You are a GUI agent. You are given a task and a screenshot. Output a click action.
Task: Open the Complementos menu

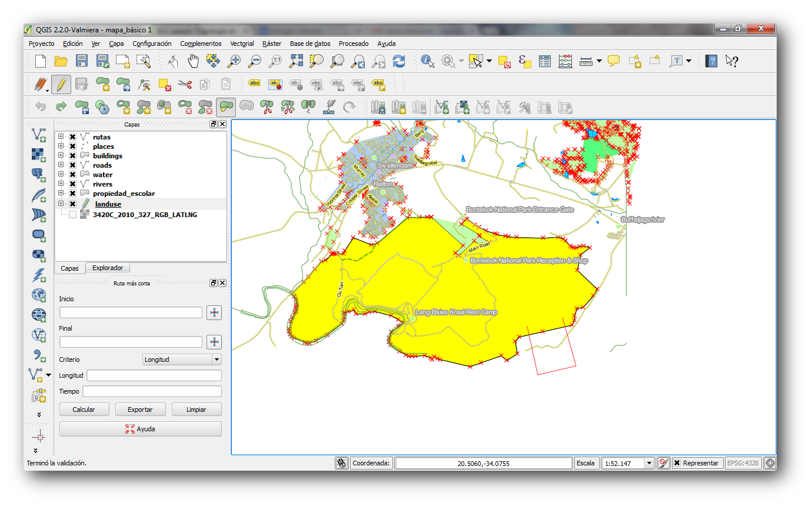coord(201,44)
